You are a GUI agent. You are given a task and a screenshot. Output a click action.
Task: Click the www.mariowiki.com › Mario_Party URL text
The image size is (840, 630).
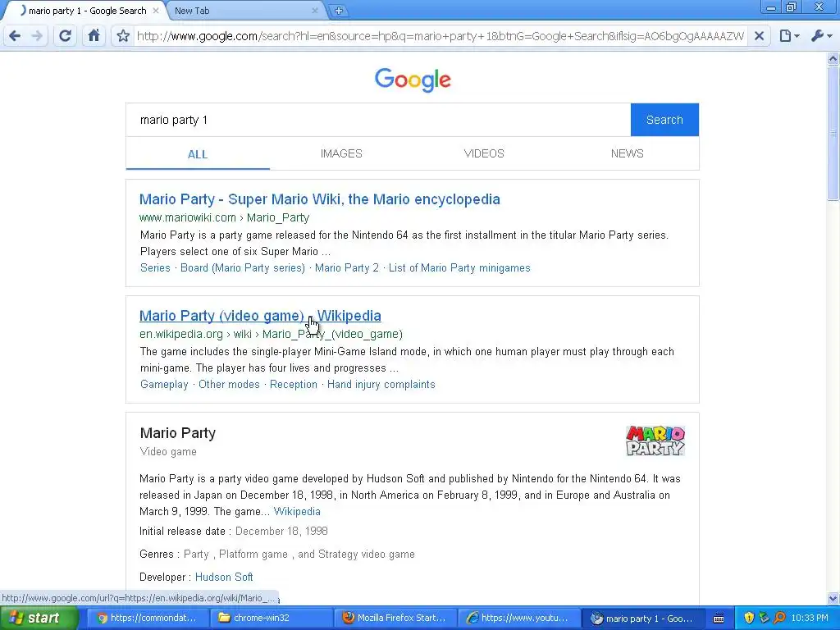(x=224, y=217)
